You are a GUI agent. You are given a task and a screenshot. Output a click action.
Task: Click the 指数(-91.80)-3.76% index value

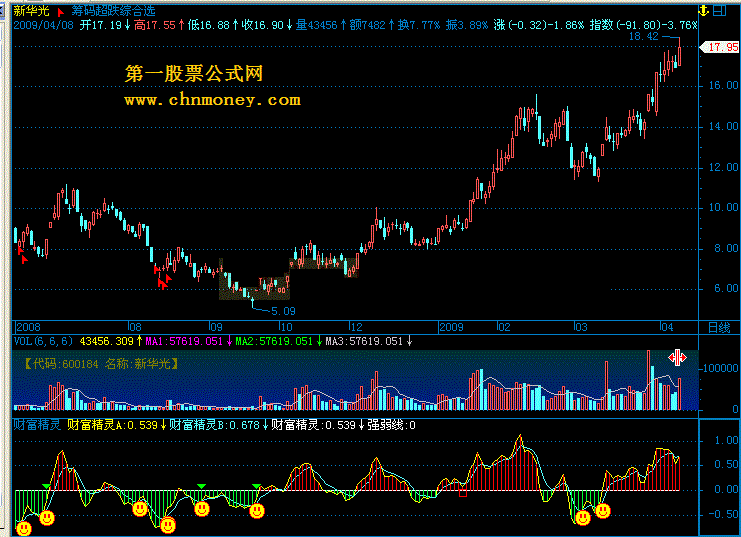[644, 25]
